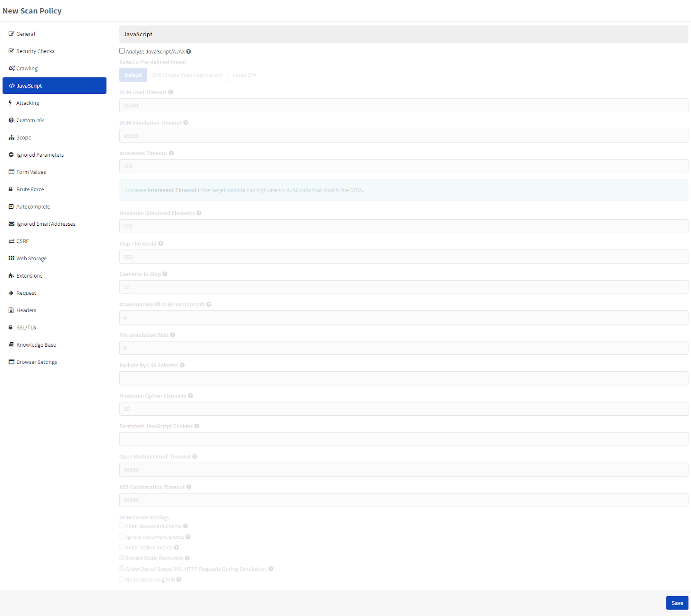Select the Large SPA preset
The width and height of the screenshot is (691, 616).
(x=244, y=75)
